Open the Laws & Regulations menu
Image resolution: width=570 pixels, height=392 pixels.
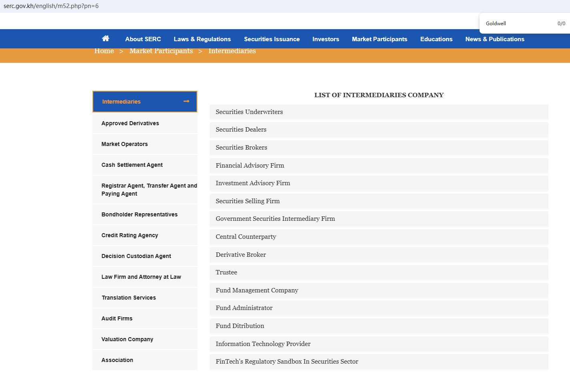[202, 39]
